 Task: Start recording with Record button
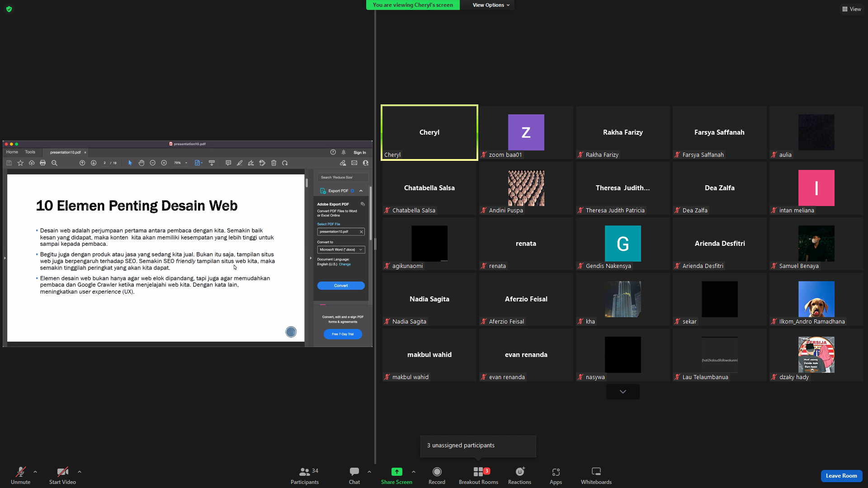(x=437, y=475)
